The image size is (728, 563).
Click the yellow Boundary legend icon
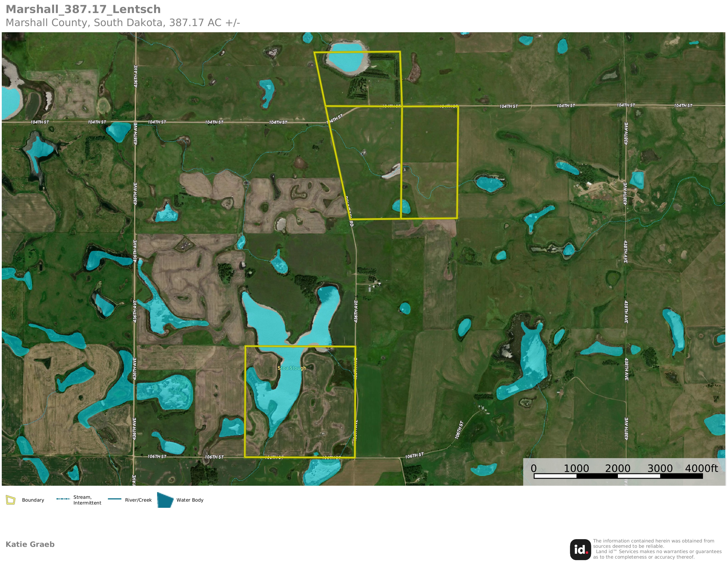pyautogui.click(x=11, y=500)
